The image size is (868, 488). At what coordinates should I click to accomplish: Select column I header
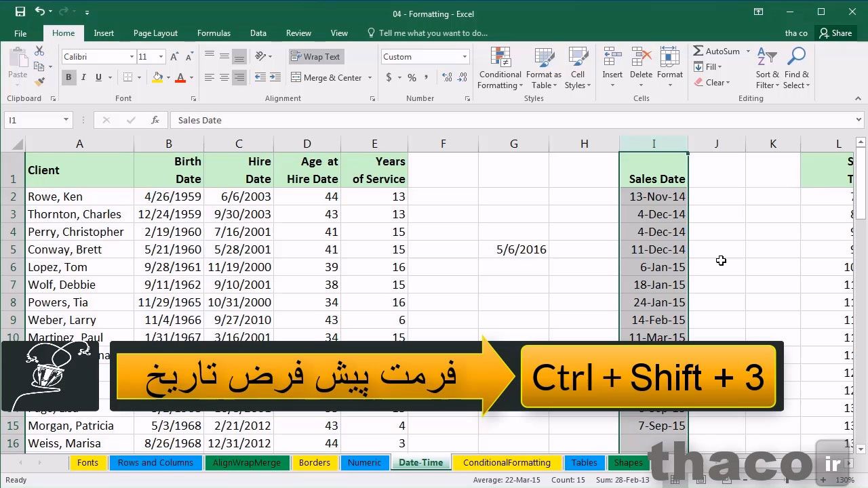pos(654,144)
